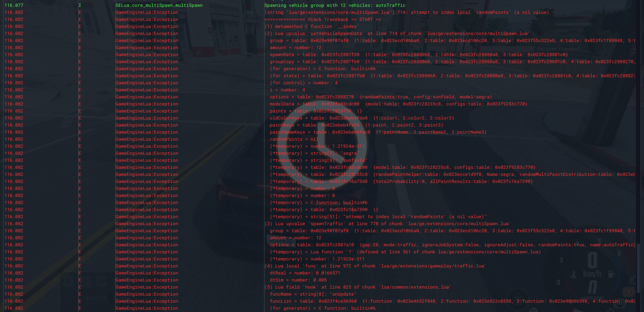Select the temporary string[8] "sunfield" line
The width and height of the screenshot is (644, 312).
pyautogui.click(x=318, y=160)
